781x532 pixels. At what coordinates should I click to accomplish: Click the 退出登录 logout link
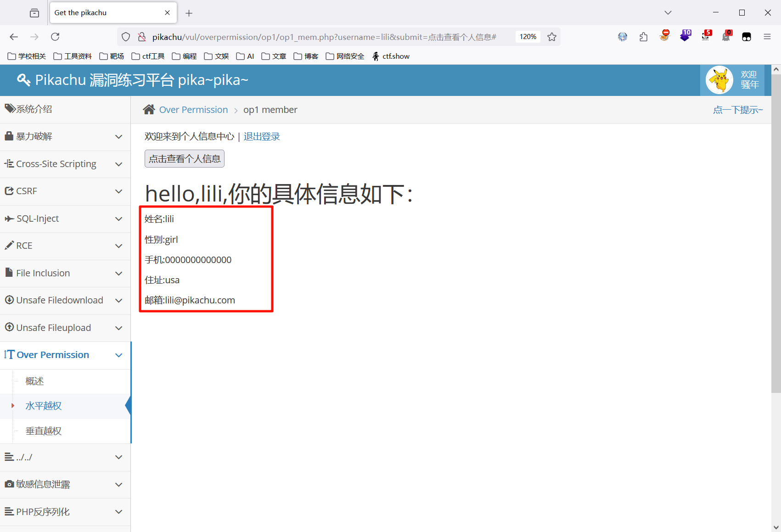(x=262, y=136)
